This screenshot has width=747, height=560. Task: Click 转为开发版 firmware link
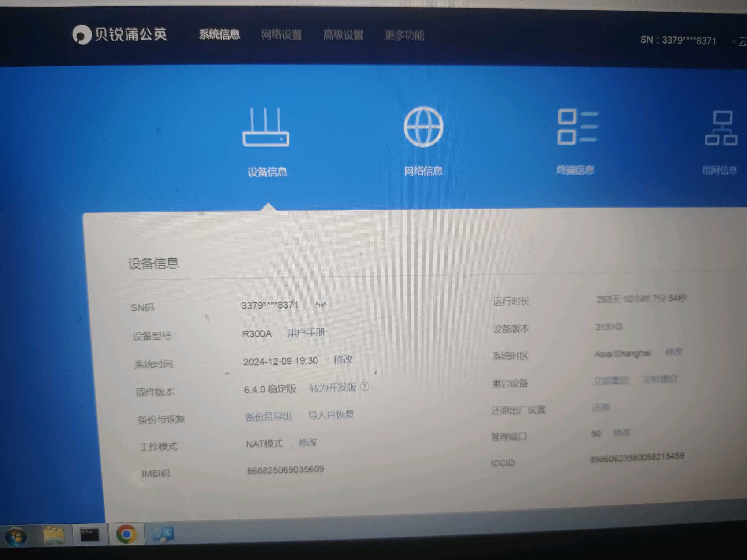(332, 388)
